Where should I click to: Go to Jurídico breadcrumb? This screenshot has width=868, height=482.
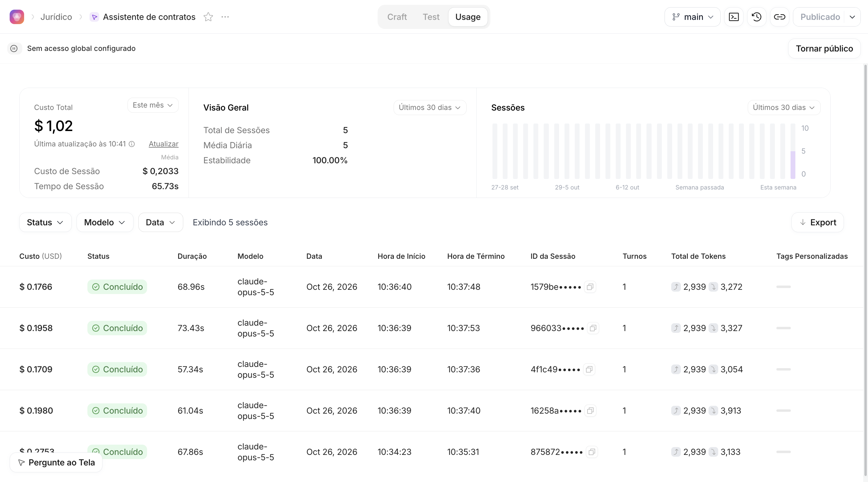pos(56,17)
